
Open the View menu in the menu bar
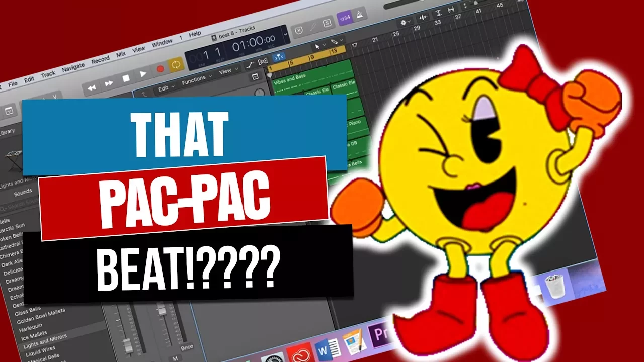[138, 50]
